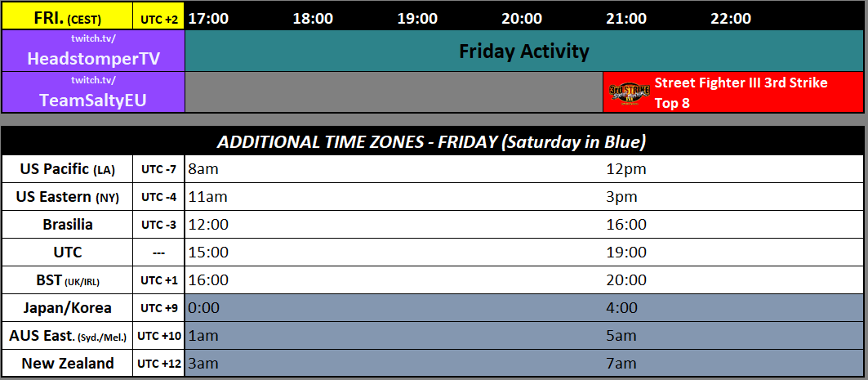Open the twitch.tv/TeamSaltyEU channel link
This screenshot has height=380, width=868.
coord(94,92)
